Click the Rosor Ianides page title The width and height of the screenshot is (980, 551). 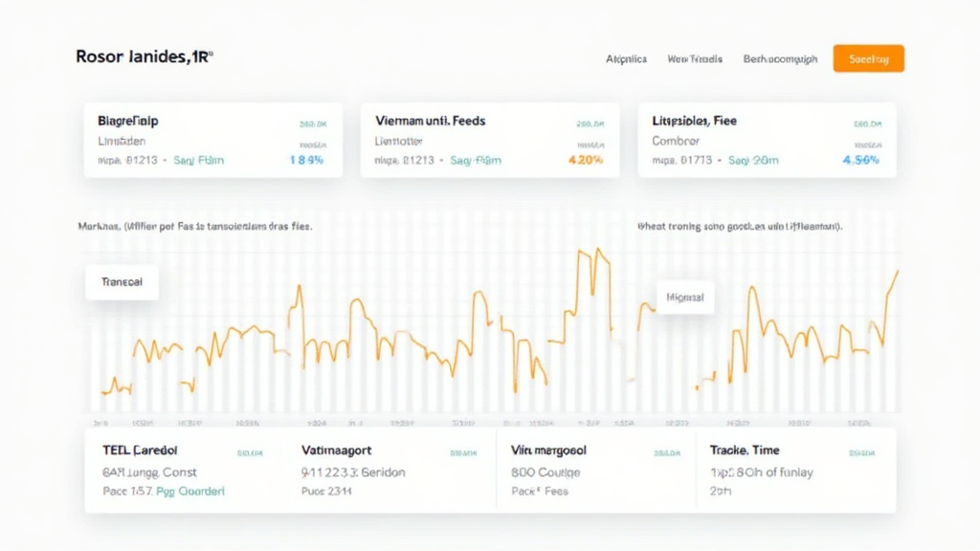pyautogui.click(x=144, y=57)
